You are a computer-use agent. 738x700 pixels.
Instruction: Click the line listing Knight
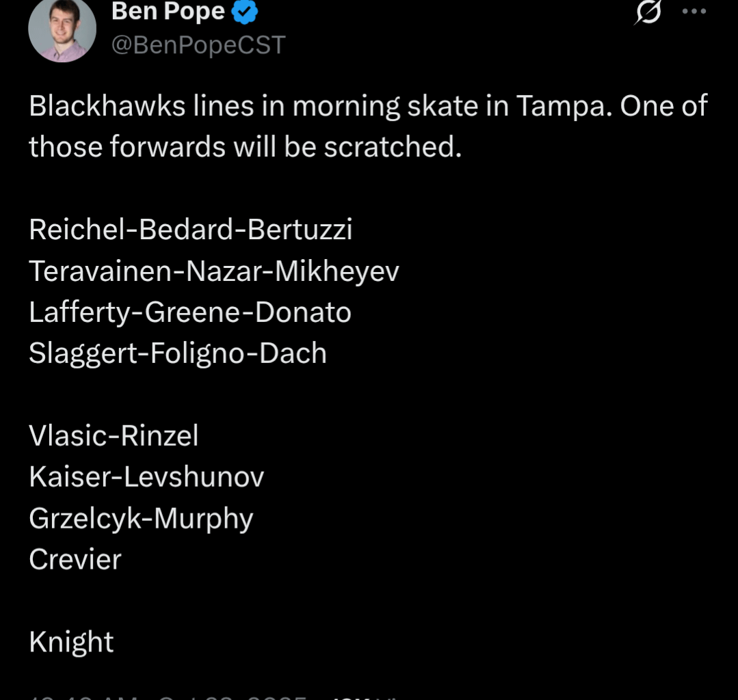[71, 641]
